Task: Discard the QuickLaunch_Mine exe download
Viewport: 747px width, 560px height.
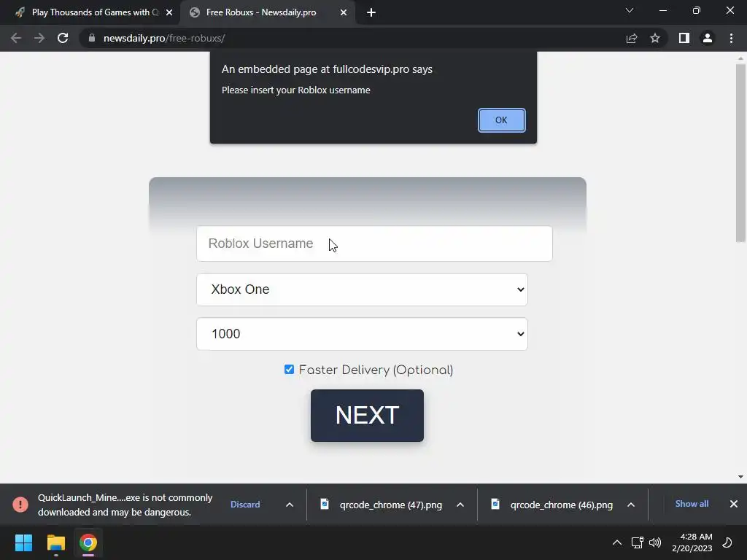Action: (245, 505)
